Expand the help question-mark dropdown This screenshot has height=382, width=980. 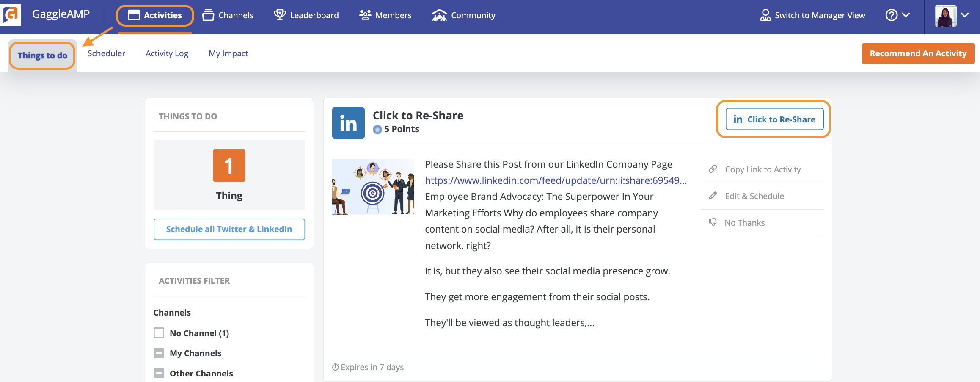coord(897,15)
